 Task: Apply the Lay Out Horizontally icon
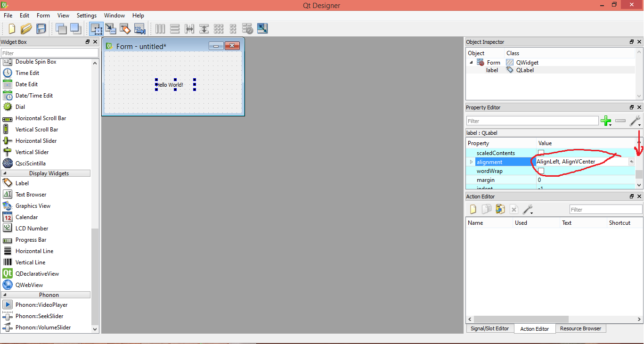coord(160,29)
